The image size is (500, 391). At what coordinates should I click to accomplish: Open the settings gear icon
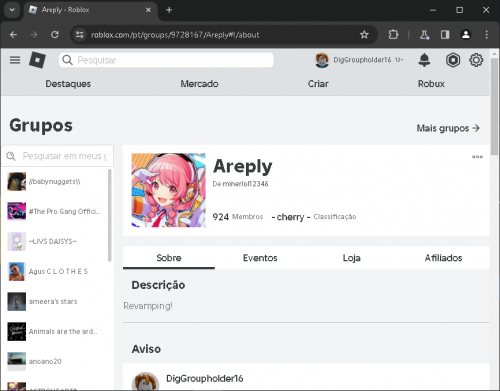coord(476,60)
